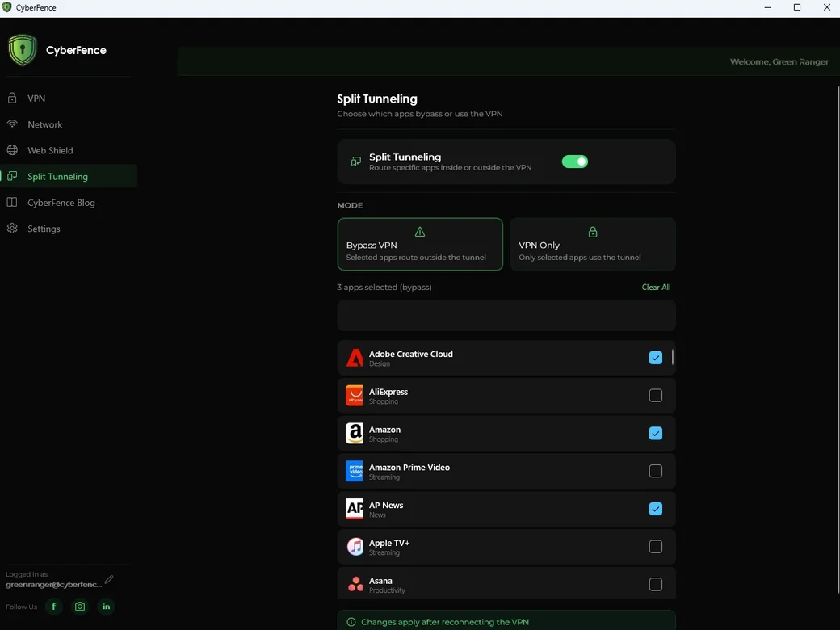Click the Settings gear icon
Screen dimensions: 840x630
[x=12, y=229]
